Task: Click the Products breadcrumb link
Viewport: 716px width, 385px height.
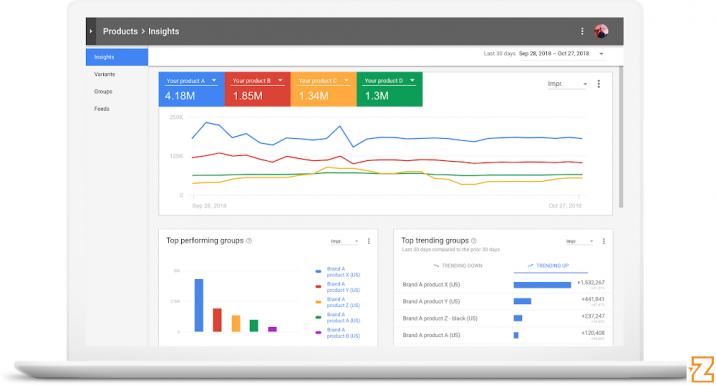Action: [x=120, y=31]
